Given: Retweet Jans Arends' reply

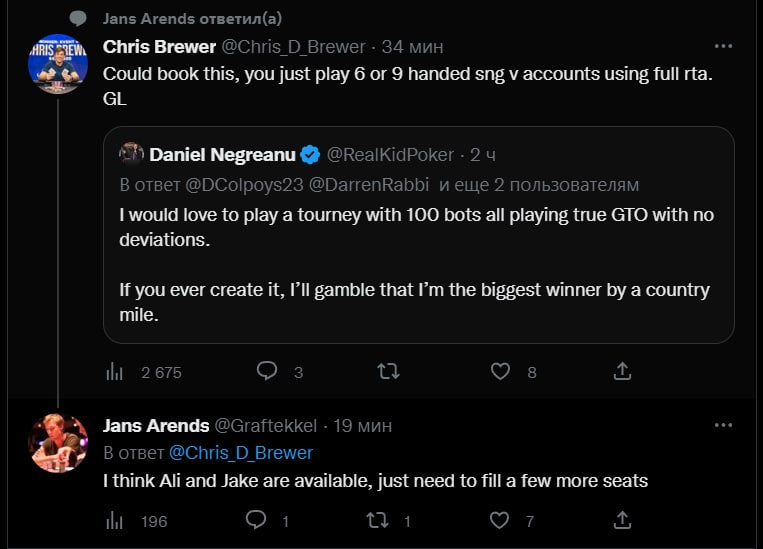Looking at the screenshot, I should pos(376,520).
